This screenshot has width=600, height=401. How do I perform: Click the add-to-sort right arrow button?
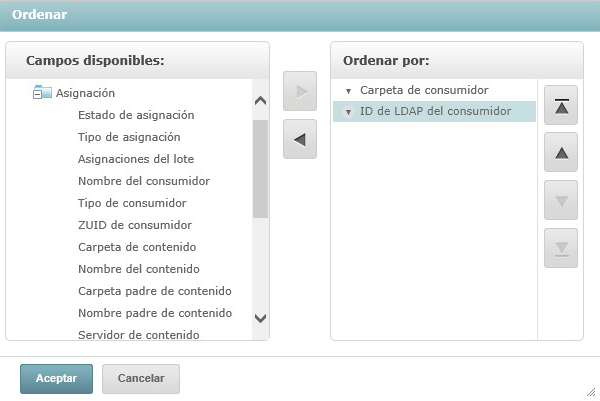(300, 91)
